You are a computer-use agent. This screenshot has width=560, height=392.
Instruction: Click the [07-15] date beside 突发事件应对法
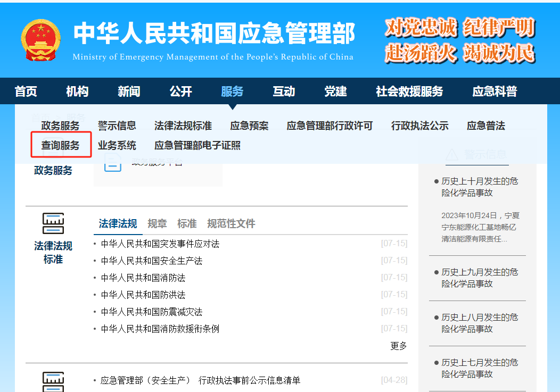(394, 244)
